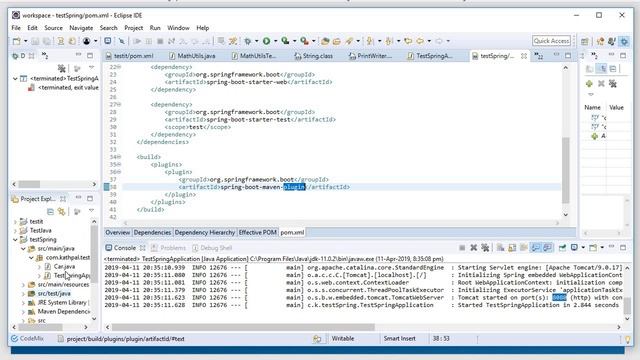Click the green plus Add icon in right panel
Image resolution: width=640 pixels, height=360 pixels.
tap(589, 84)
